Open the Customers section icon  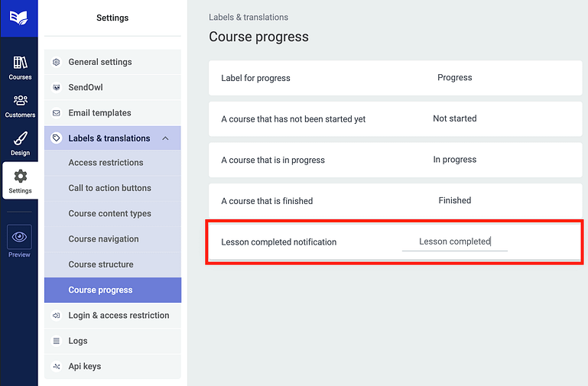tap(20, 105)
